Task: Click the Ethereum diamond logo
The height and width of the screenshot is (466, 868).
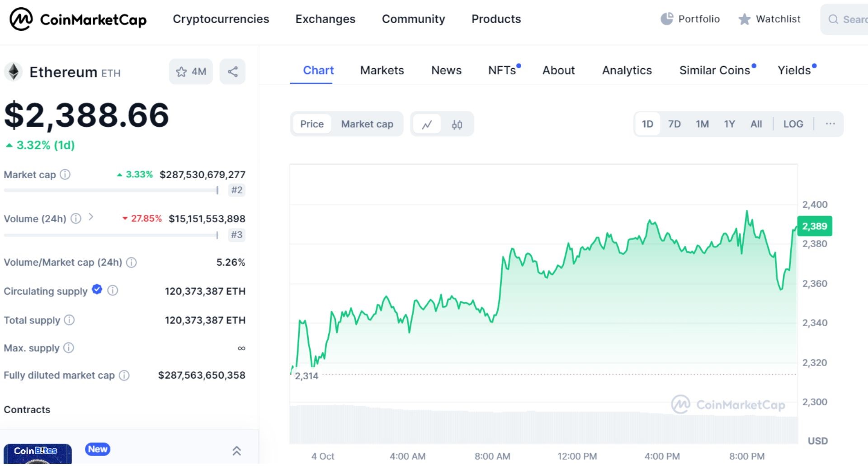Action: pyautogui.click(x=14, y=72)
